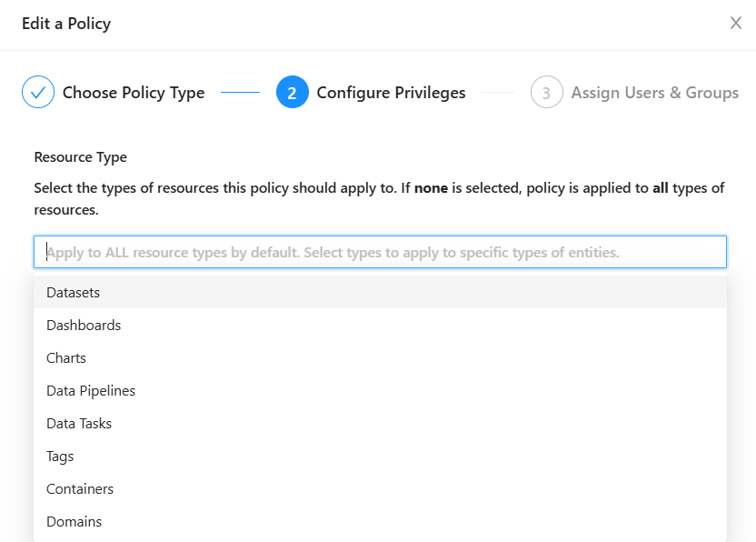
Task: Close the Edit a Policy dialog
Action: tap(736, 24)
